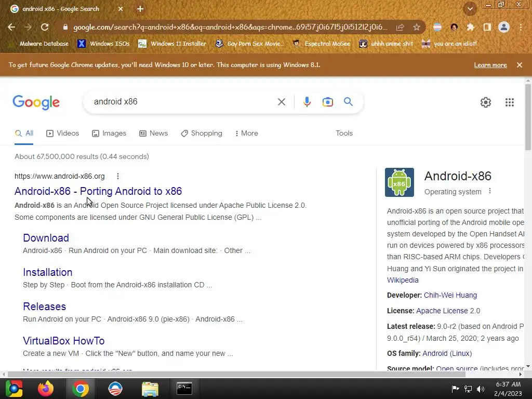
Task: Open Windows 11 Installer bookmark
Action: click(172, 44)
